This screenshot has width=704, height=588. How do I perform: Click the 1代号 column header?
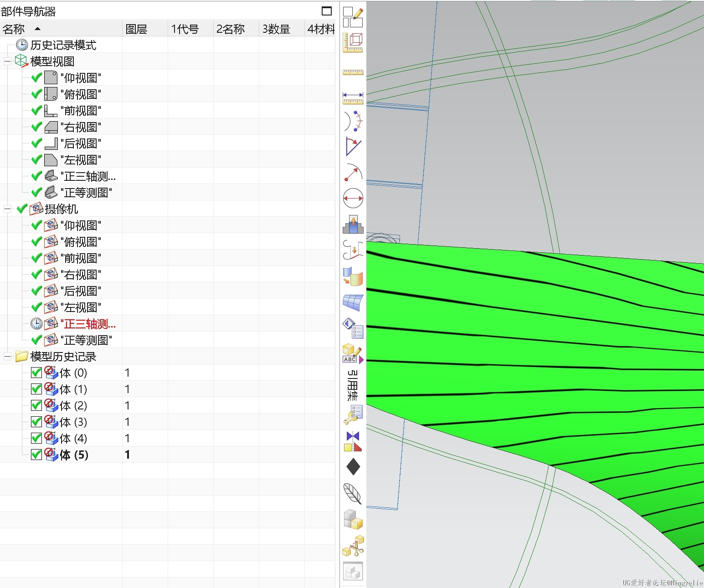pos(190,29)
